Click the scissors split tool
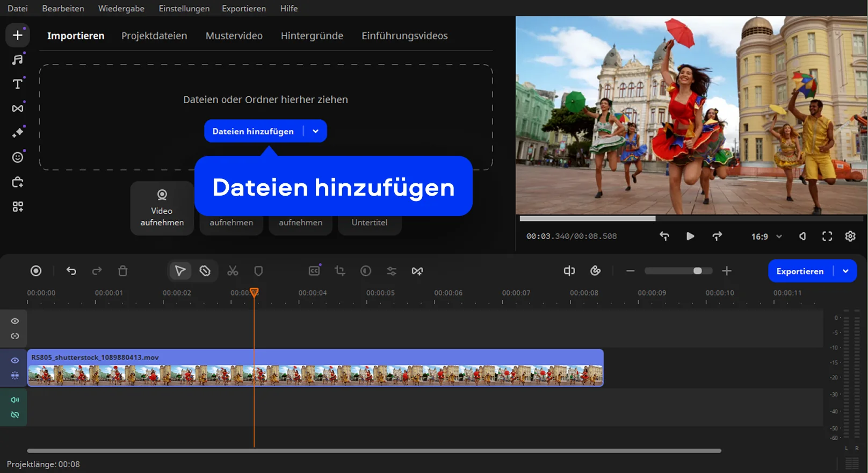This screenshot has height=473, width=868. (233, 271)
